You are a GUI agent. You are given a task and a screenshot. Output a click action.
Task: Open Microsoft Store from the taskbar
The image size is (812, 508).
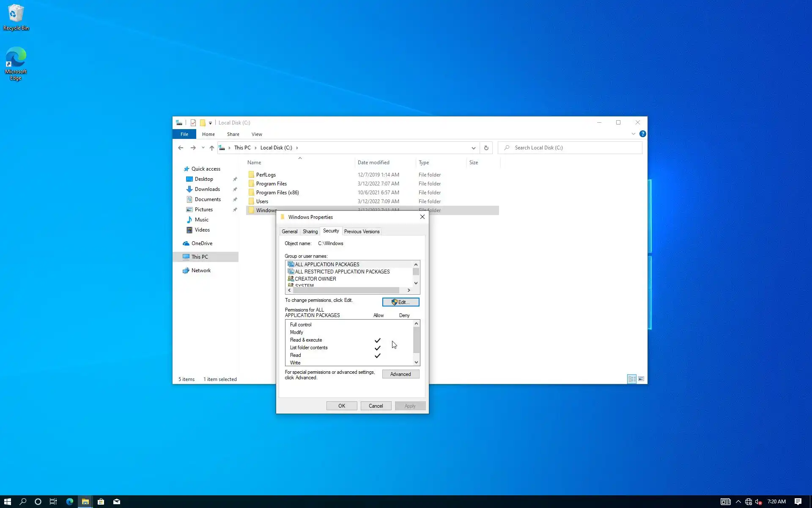[x=101, y=502]
